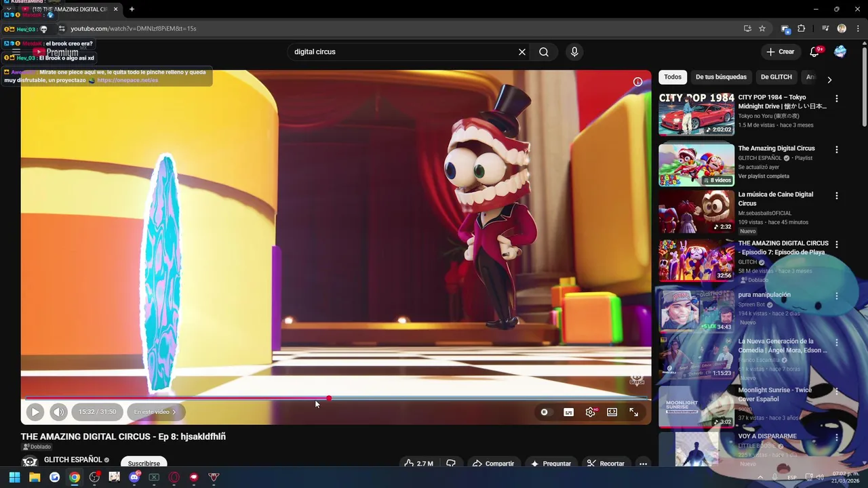Click the Recortar button
Screen dimensions: 868x488
point(606,464)
